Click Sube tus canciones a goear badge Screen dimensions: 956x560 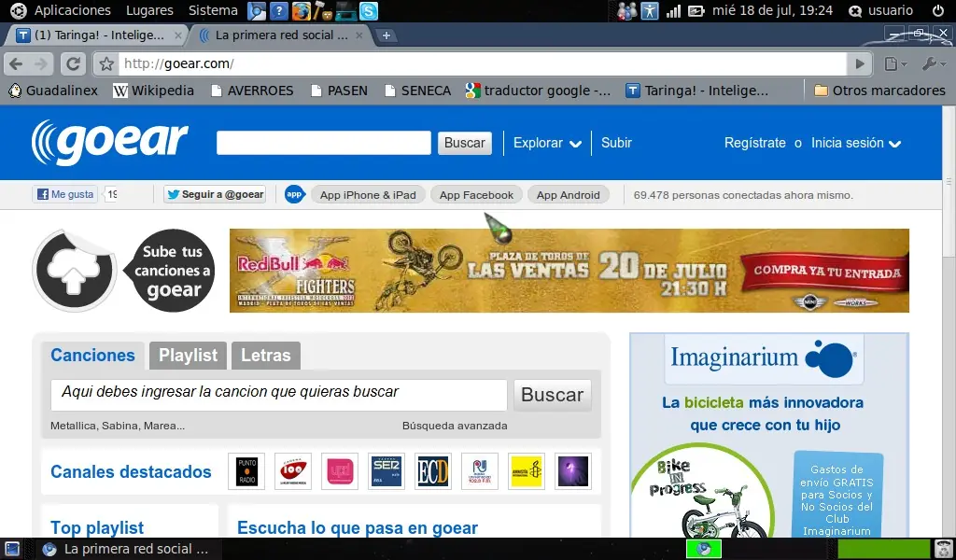coord(171,271)
